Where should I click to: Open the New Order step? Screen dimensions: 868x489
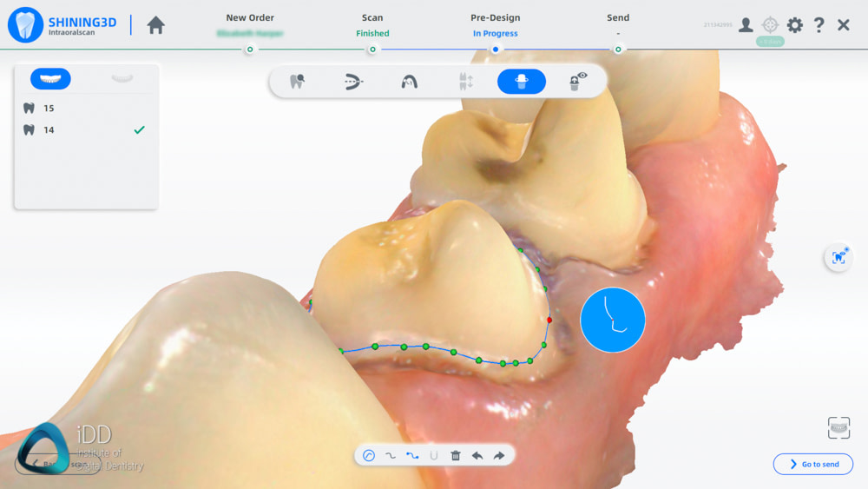248,25
